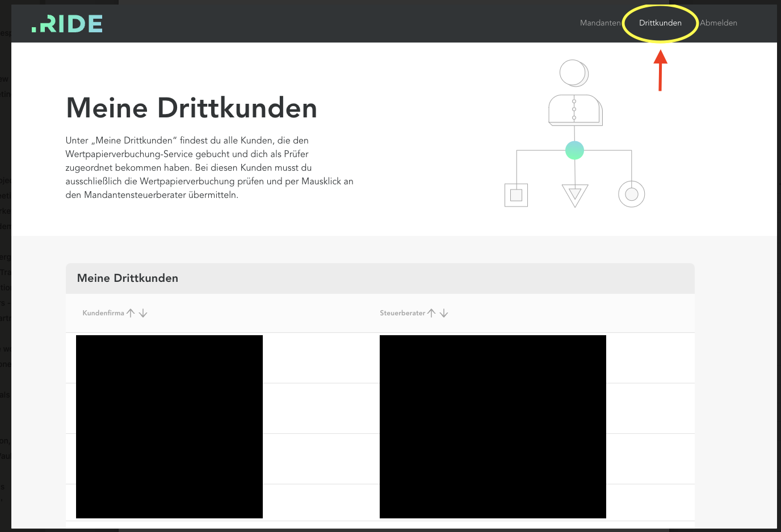This screenshot has height=532, width=781.
Task: Click the Steuerberater column header label
Action: (x=402, y=313)
